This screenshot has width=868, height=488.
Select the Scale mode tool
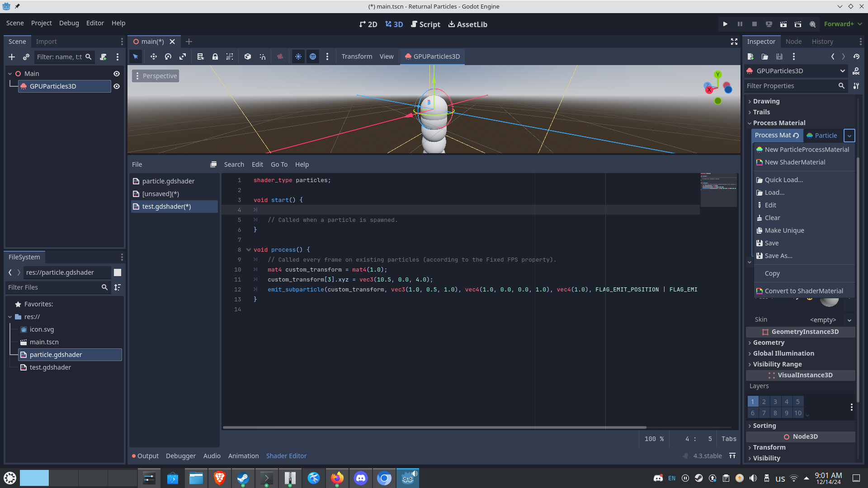(x=183, y=56)
